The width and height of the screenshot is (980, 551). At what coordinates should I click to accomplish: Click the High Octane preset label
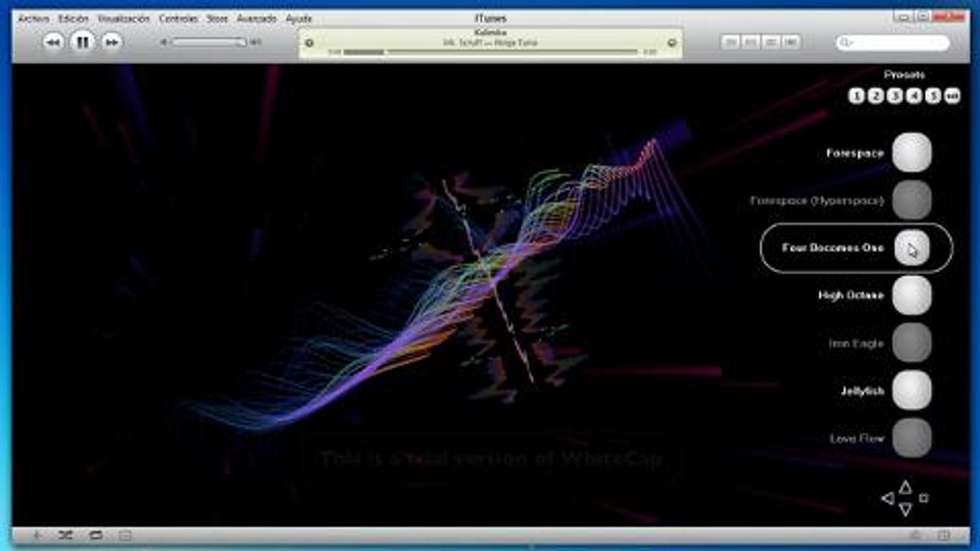(851, 295)
